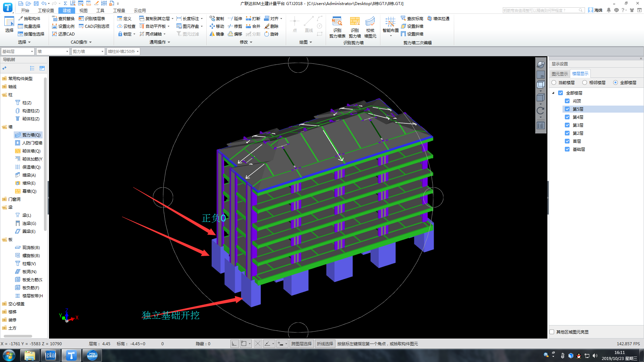
Task: Expand the 通用操作 group dropdown
Action: (160, 42)
